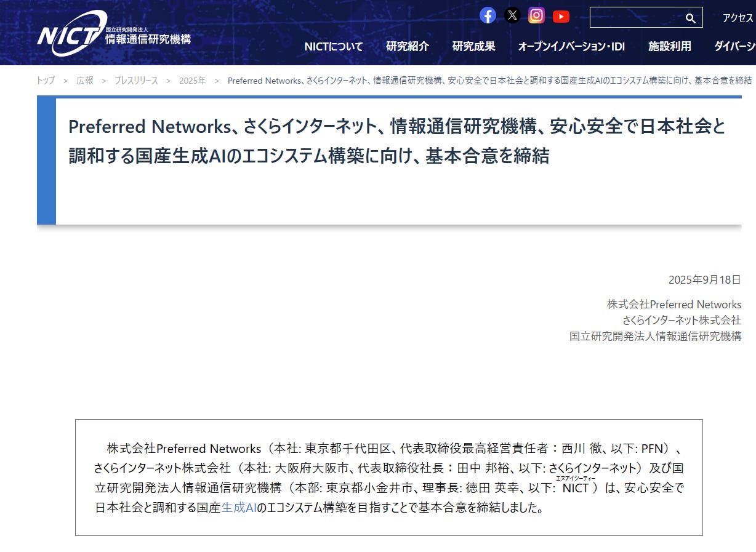
Task: Click 株式会社Preferred Networks in the byline
Action: pos(674,305)
